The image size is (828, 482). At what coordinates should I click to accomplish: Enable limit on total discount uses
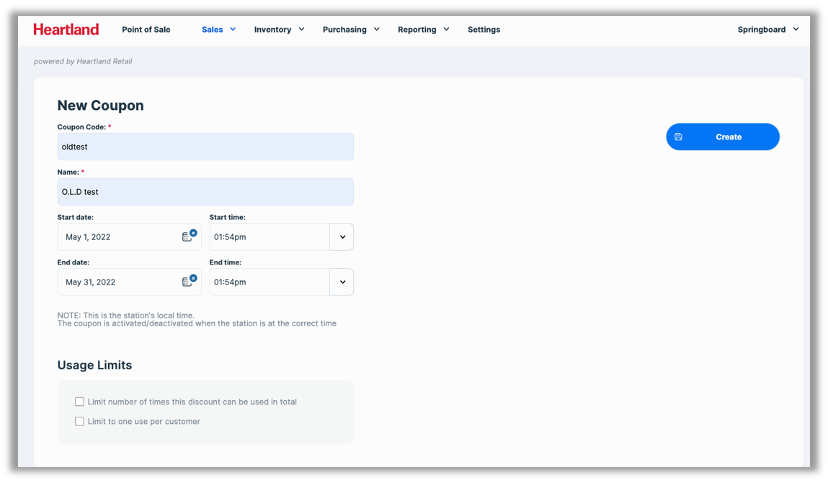click(x=80, y=402)
